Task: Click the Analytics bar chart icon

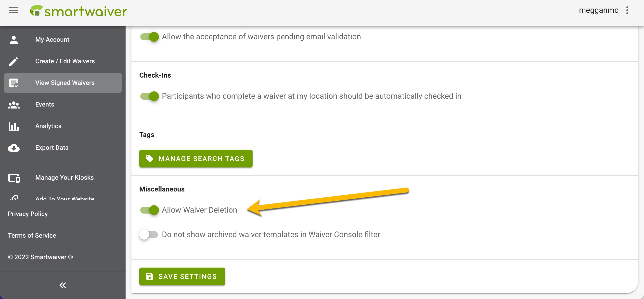Action: click(x=13, y=126)
